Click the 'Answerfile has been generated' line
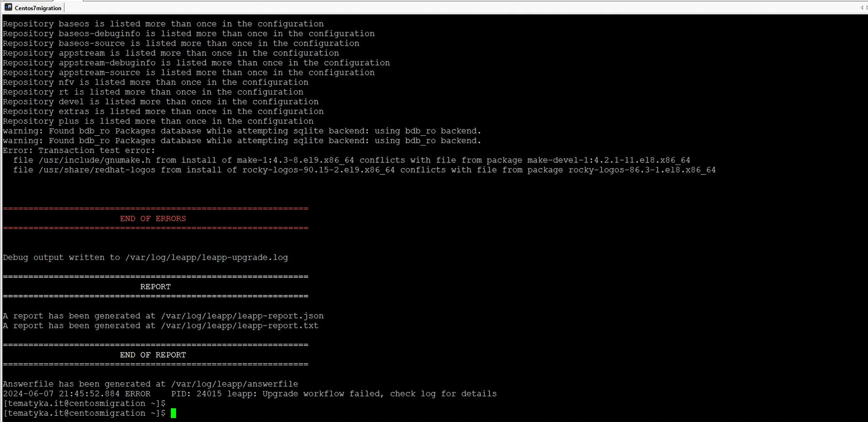The width and height of the screenshot is (868, 422). [151, 384]
